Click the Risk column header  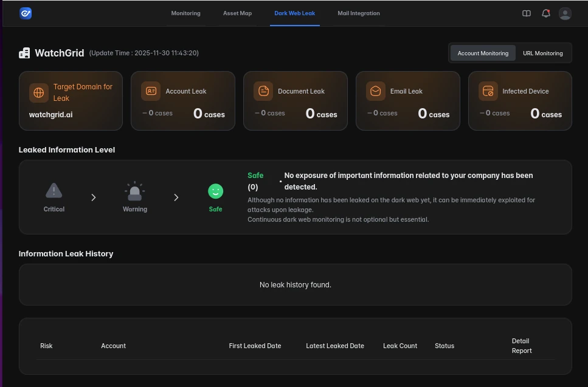coord(46,346)
